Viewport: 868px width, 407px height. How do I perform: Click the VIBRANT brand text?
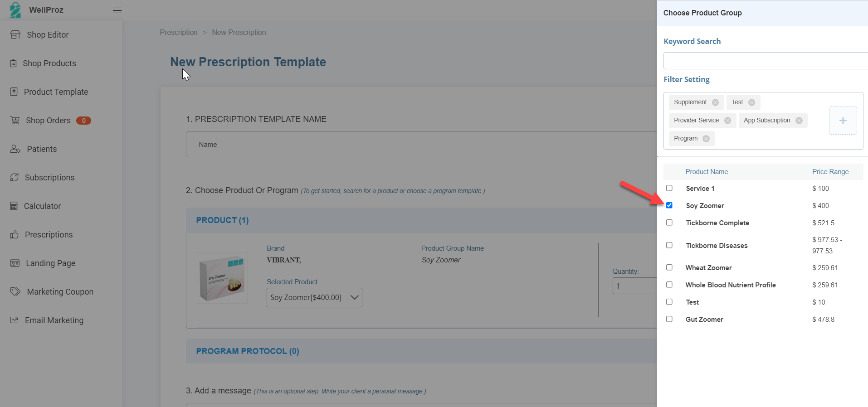(284, 260)
